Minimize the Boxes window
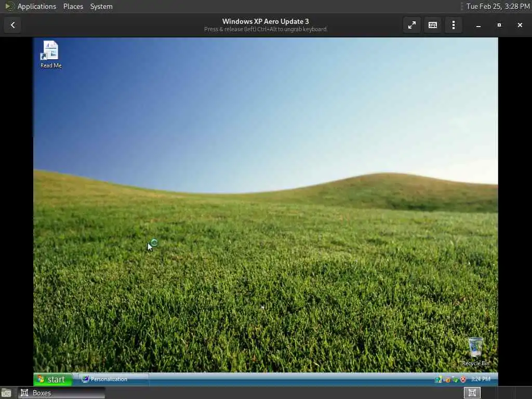532x399 pixels. 478,25
